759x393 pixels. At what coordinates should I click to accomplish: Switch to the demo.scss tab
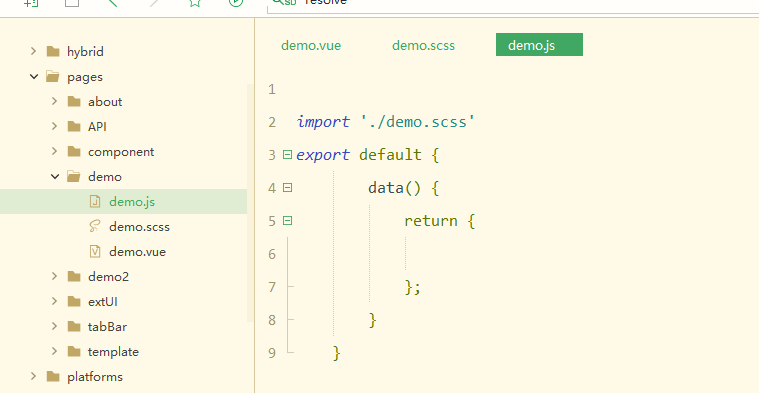pos(424,45)
